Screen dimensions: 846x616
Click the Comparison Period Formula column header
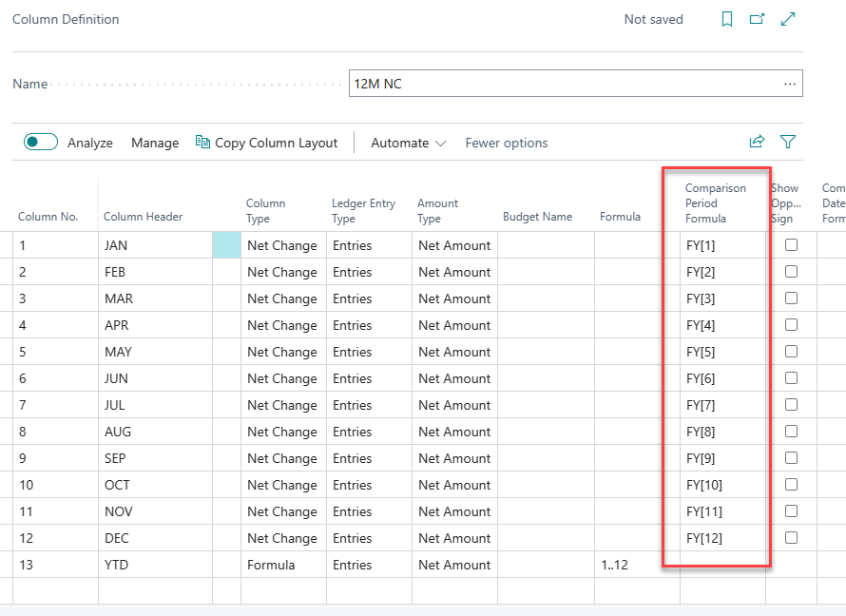point(715,203)
